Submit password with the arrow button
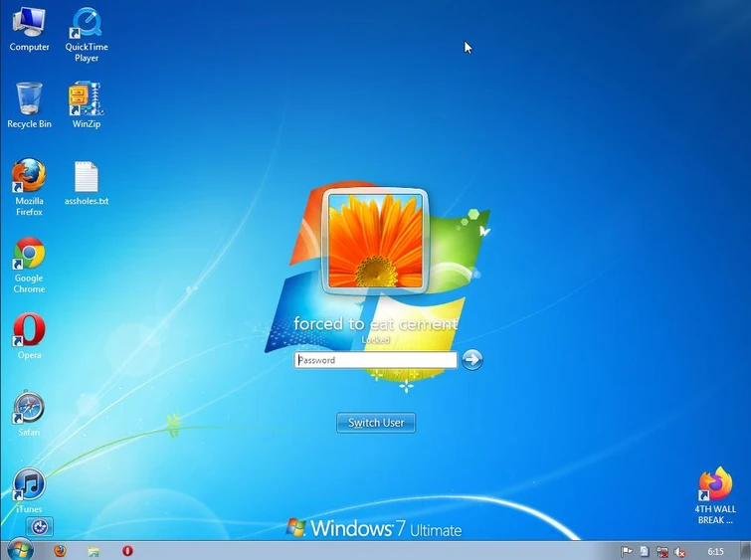Image resolution: width=751 pixels, height=560 pixels. (x=472, y=359)
